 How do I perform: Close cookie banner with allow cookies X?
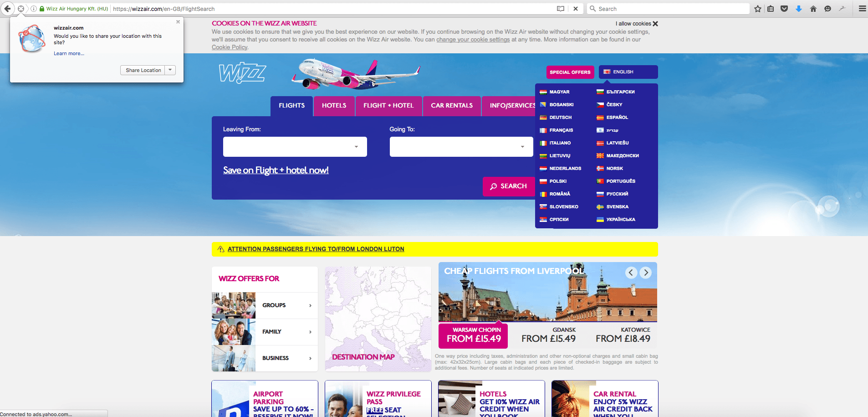pos(655,24)
